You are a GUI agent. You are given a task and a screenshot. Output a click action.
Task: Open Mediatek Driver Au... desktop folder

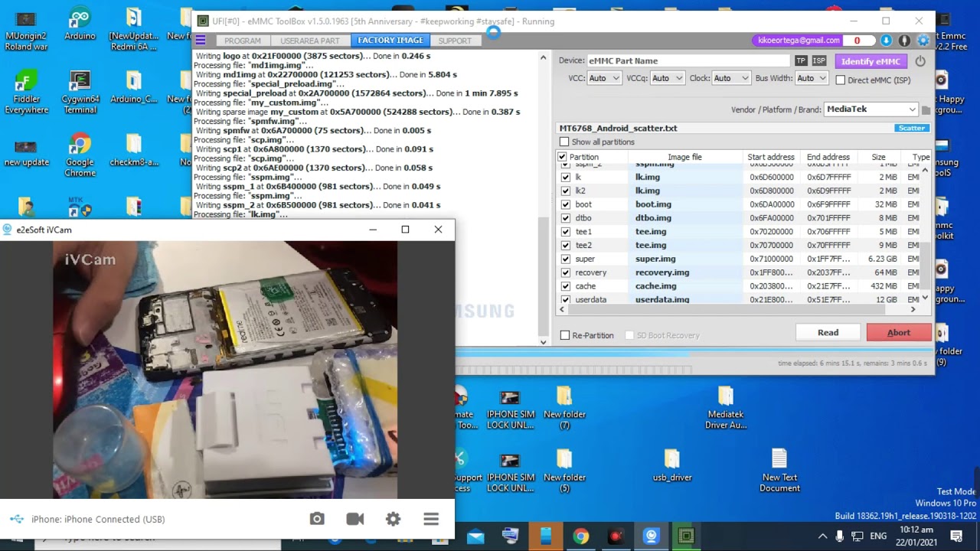point(726,407)
